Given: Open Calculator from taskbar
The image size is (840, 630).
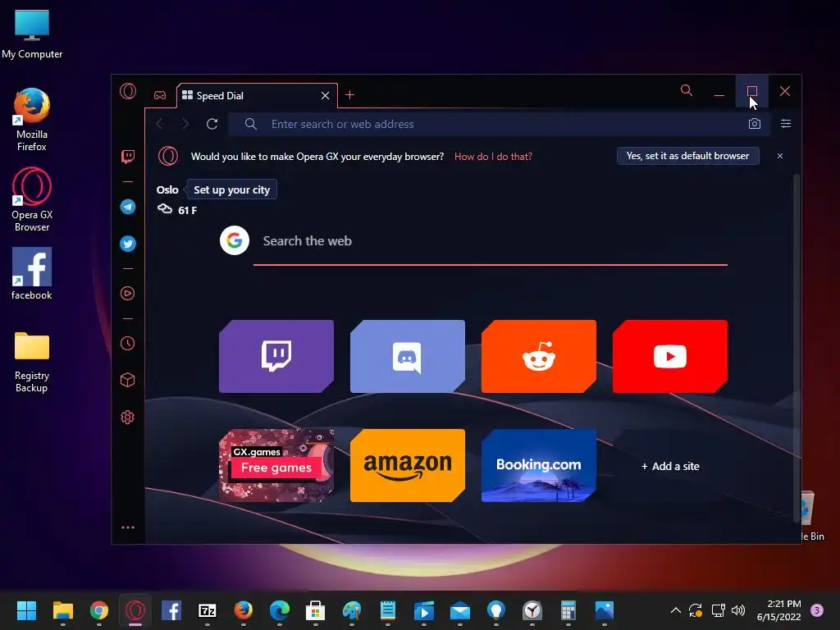Looking at the screenshot, I should click(x=568, y=610).
